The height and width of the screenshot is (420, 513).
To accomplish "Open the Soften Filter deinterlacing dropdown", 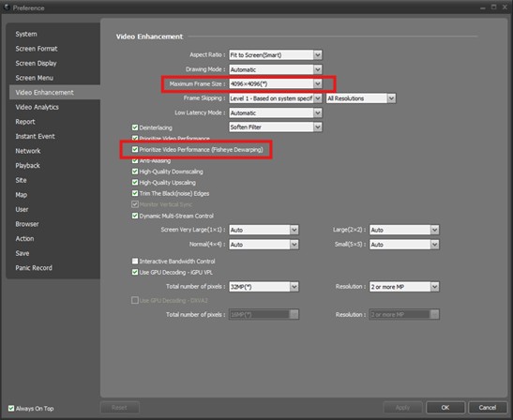I will pyautogui.click(x=276, y=127).
